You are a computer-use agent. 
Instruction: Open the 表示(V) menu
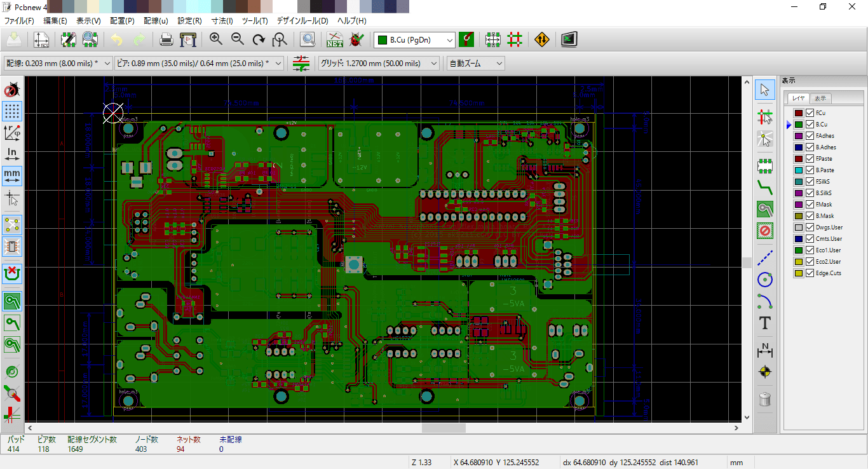pyautogui.click(x=88, y=21)
